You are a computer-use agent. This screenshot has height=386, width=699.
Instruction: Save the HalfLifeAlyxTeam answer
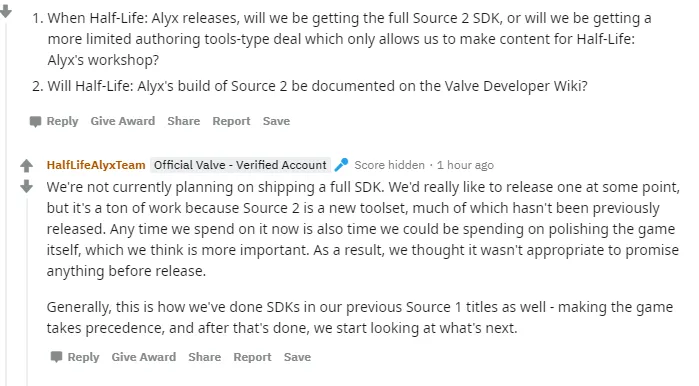tap(297, 357)
